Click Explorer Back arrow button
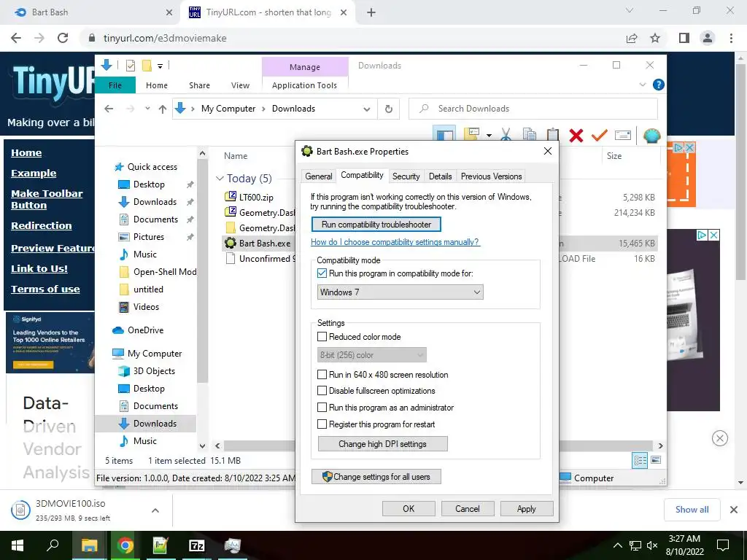This screenshot has height=560, width=747. coord(109,109)
